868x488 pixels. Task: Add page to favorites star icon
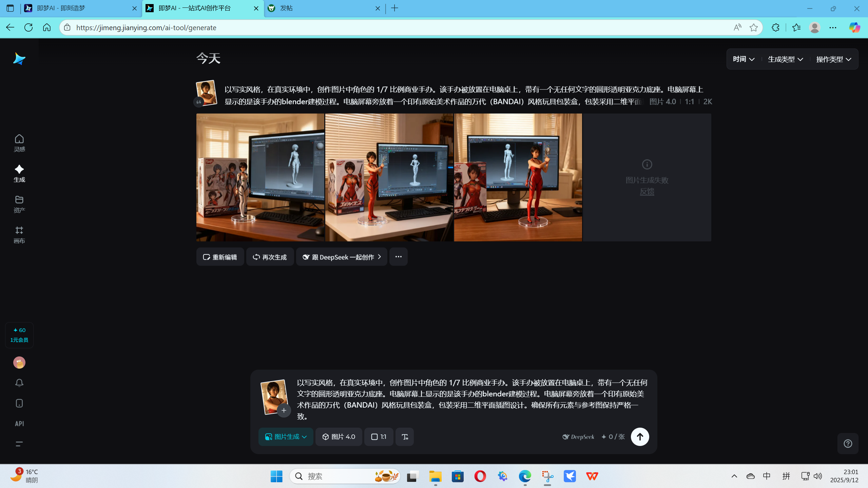tap(753, 27)
